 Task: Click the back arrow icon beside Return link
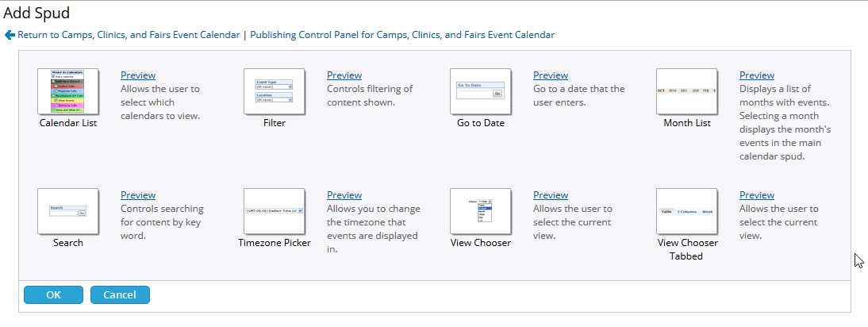(x=10, y=35)
